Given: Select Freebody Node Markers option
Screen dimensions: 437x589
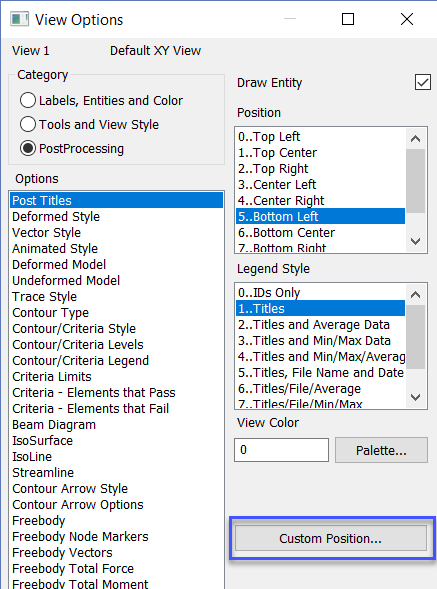Looking at the screenshot, I should [x=116, y=537].
